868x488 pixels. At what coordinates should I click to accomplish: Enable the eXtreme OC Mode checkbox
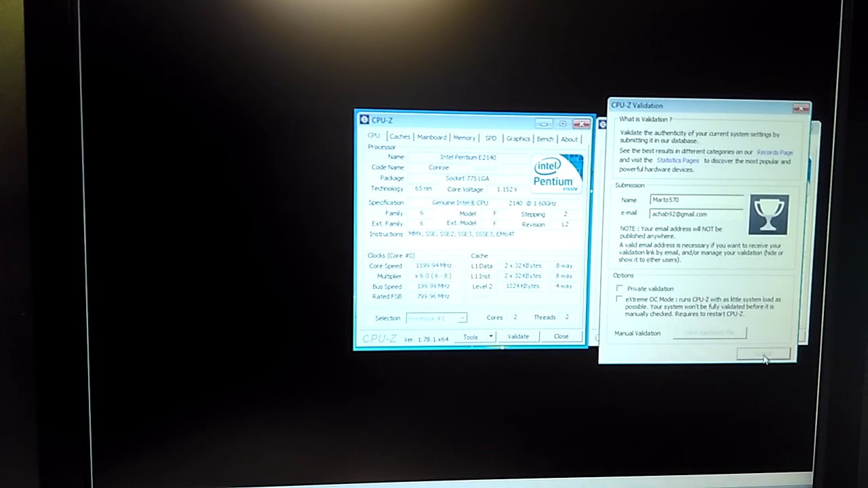pos(619,299)
